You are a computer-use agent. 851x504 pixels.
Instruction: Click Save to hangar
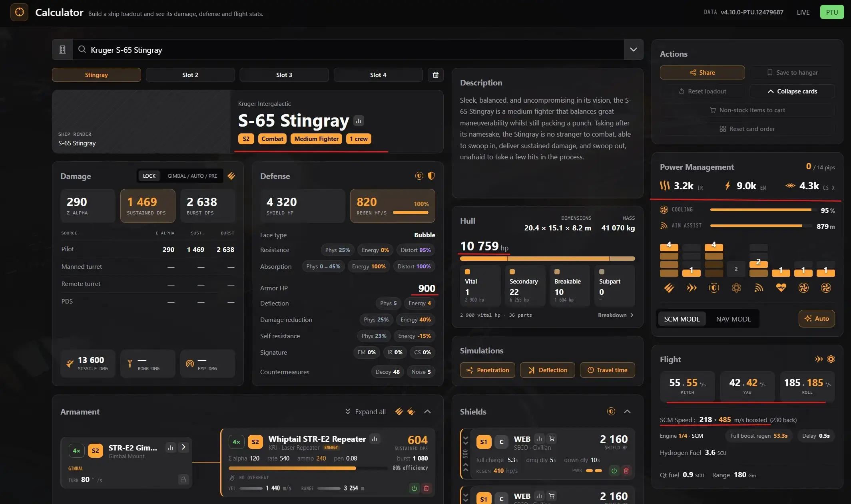pos(792,72)
